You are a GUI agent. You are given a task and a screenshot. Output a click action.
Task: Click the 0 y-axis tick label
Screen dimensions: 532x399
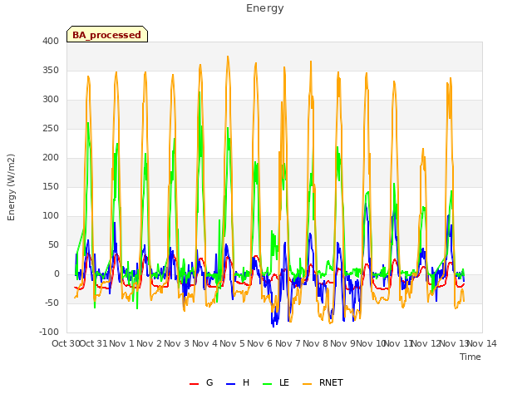tap(57, 274)
